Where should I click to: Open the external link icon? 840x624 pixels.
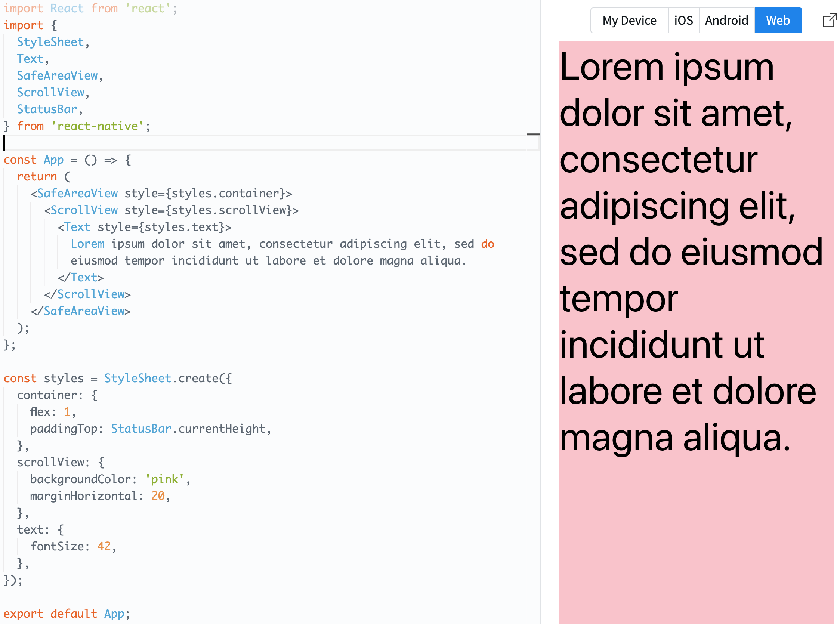(x=827, y=19)
